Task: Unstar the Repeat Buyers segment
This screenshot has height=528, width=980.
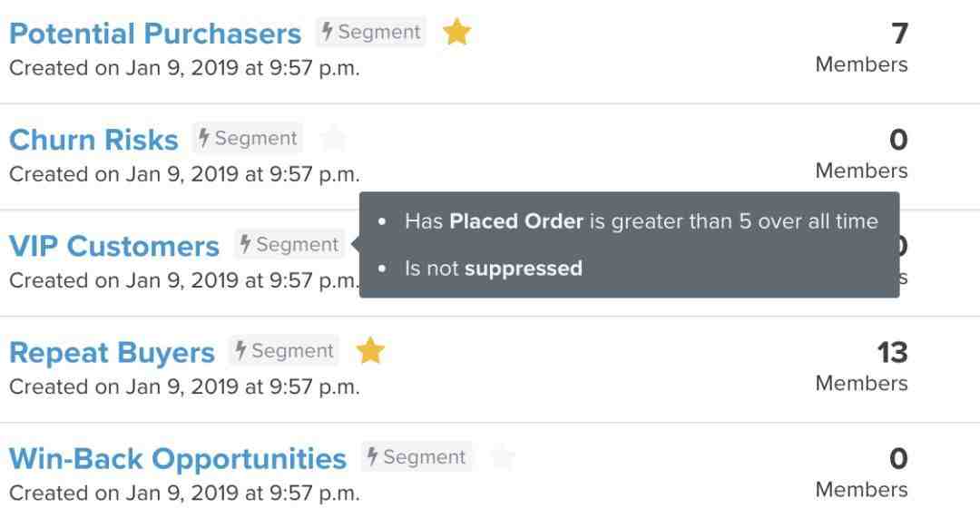Action: [370, 350]
